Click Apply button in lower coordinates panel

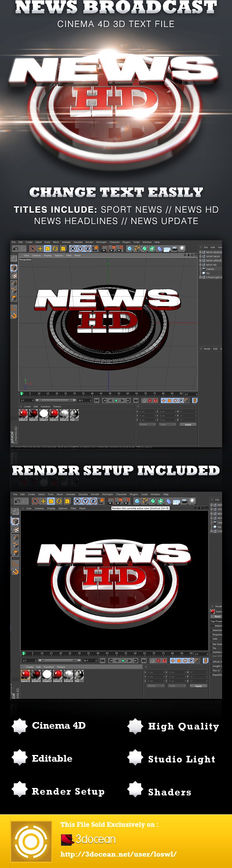(x=199, y=686)
